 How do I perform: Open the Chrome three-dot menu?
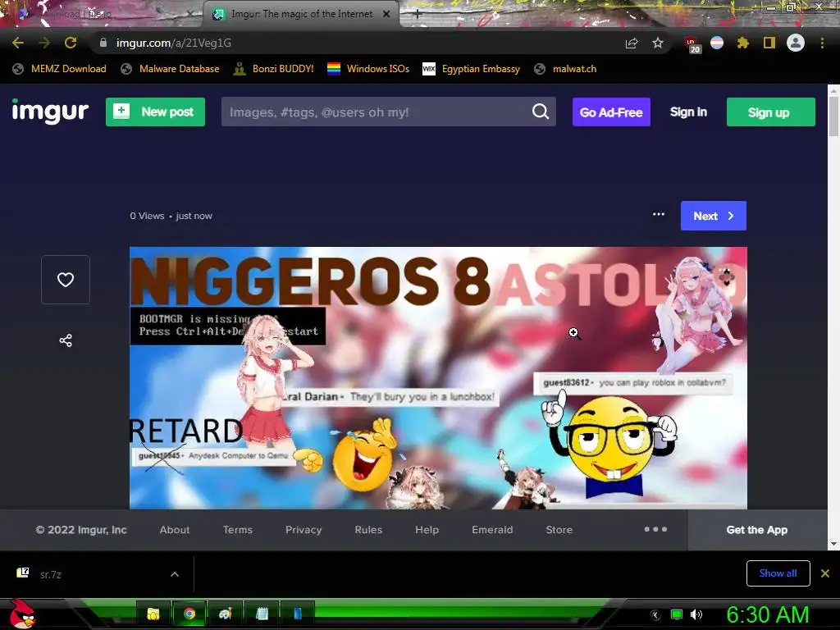[822, 43]
